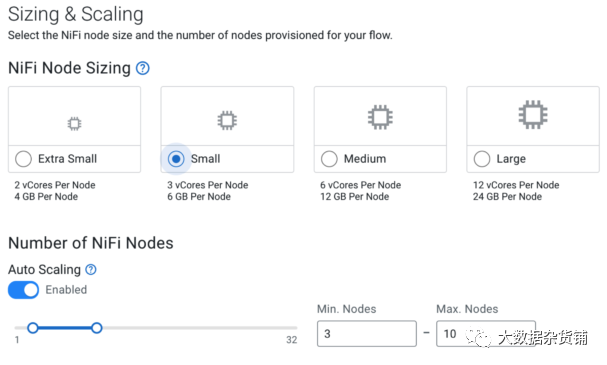The image size is (607, 365).
Task: Choose the Medium radio button
Action: click(329, 159)
